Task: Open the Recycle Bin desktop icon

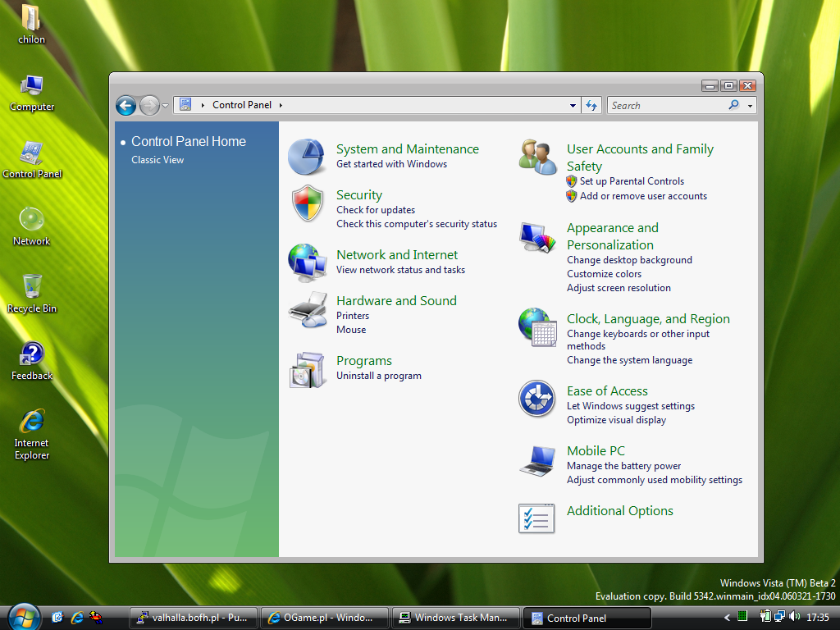Action: [x=32, y=287]
